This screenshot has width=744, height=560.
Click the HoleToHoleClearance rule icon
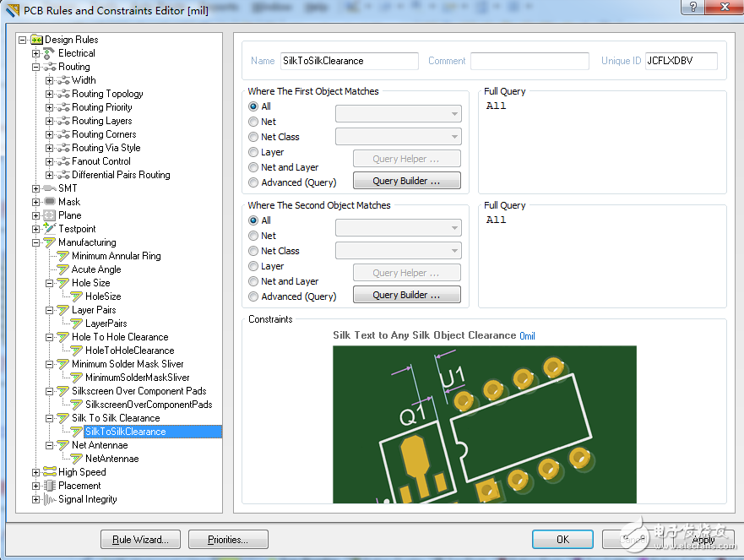click(x=76, y=351)
